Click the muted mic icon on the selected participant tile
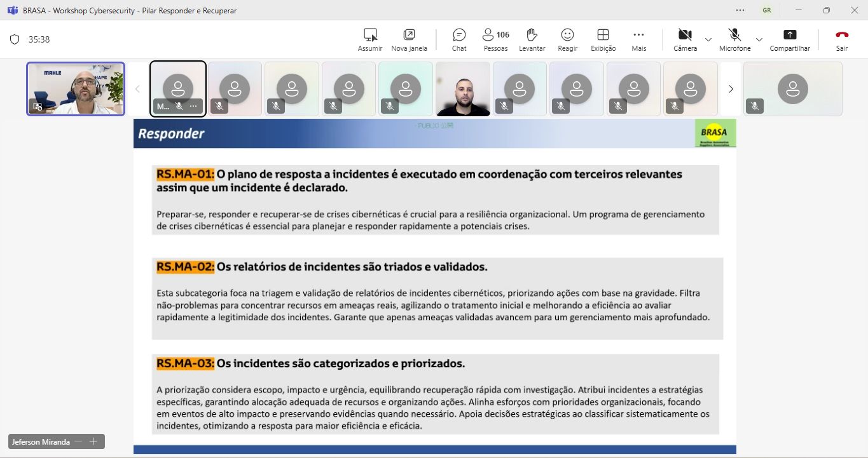Viewport: 868px width, 458px height. (x=179, y=106)
